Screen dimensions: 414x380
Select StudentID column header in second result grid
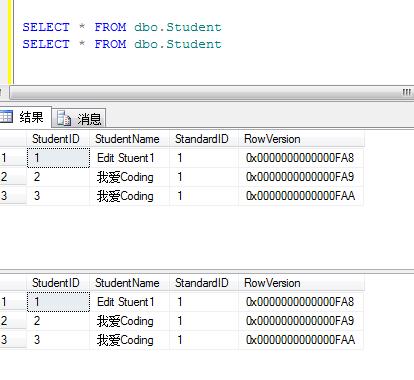[x=58, y=283]
